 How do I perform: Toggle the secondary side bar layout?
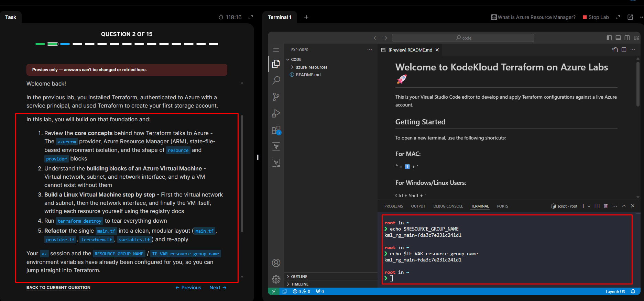627,38
